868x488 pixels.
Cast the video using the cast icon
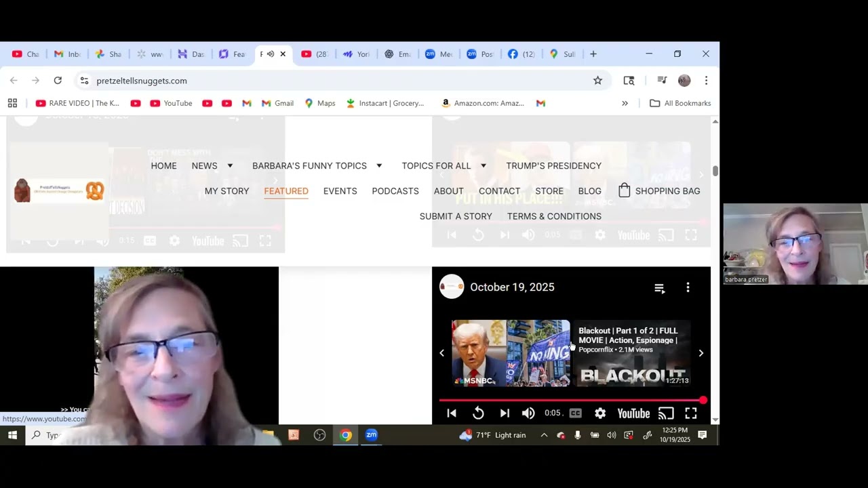point(667,413)
